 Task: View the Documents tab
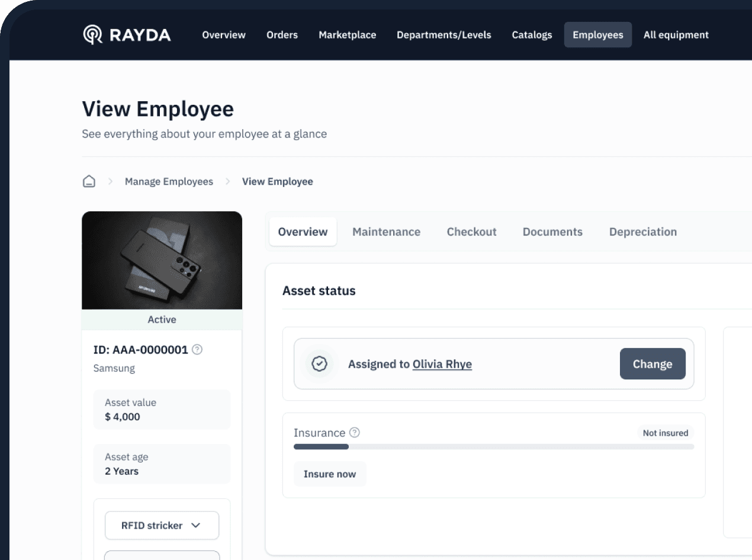[x=552, y=231]
